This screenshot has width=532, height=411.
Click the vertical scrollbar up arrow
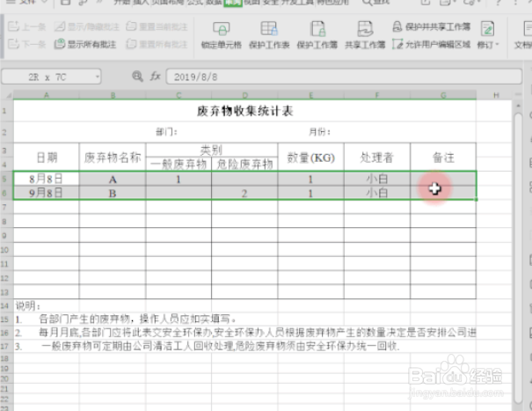518,106
